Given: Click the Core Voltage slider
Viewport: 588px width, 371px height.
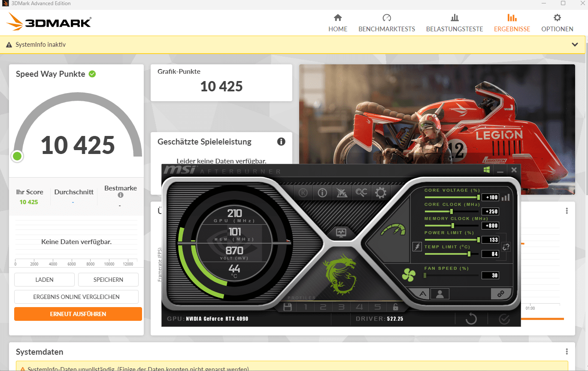Looking at the screenshot, I should coord(452,197).
